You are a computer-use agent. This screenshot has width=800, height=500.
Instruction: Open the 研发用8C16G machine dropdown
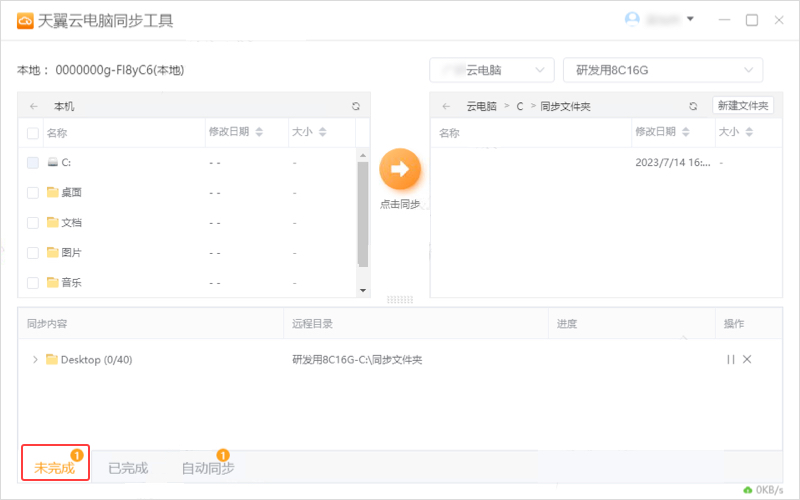coord(663,70)
